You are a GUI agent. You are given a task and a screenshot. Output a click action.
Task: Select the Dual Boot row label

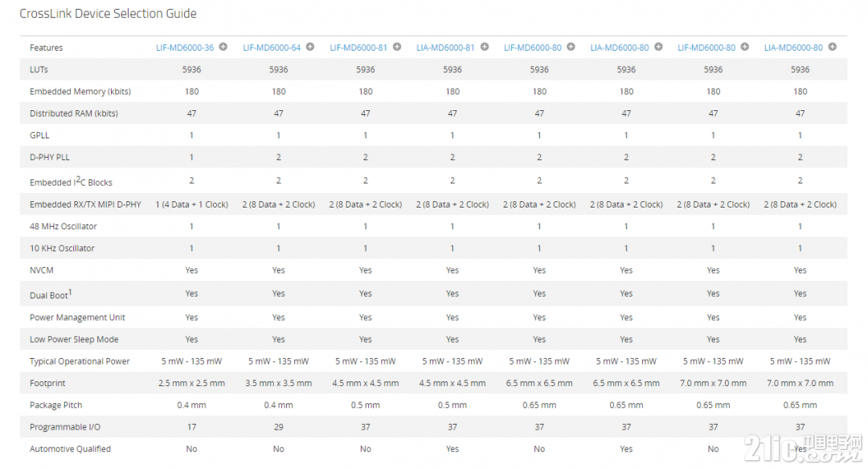(51, 294)
